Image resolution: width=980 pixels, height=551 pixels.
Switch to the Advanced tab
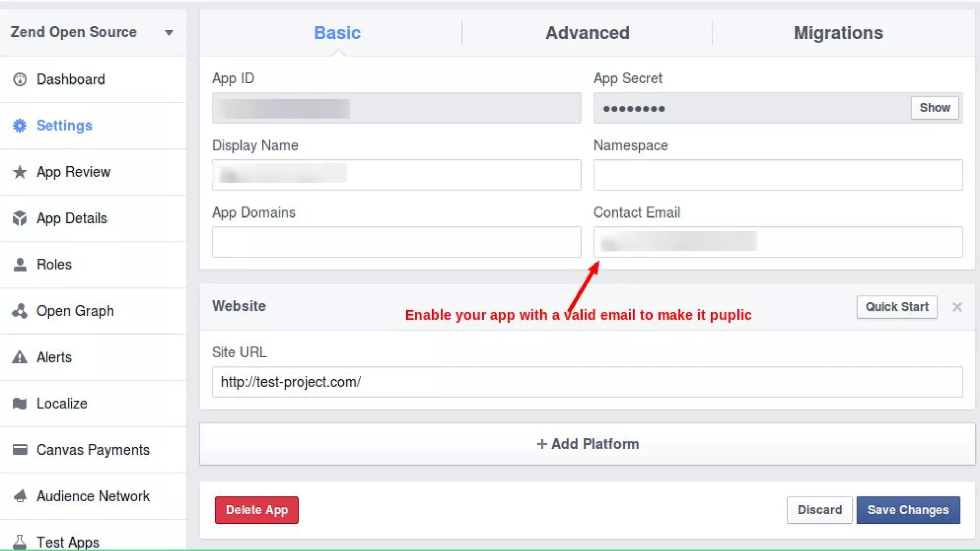click(587, 33)
